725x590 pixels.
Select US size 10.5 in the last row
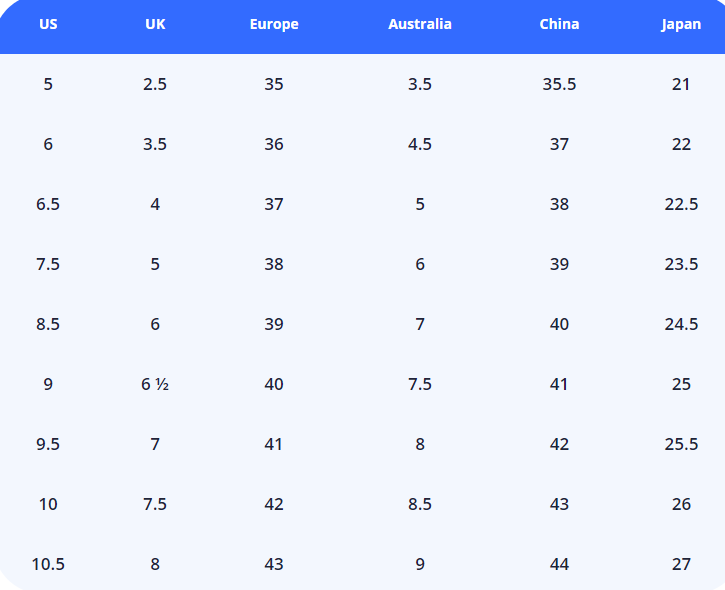(x=48, y=564)
